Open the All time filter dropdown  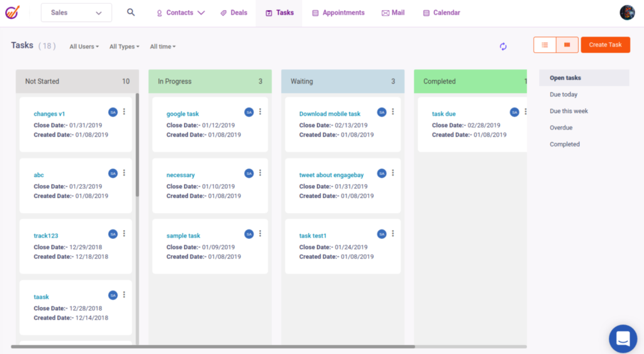pos(163,47)
